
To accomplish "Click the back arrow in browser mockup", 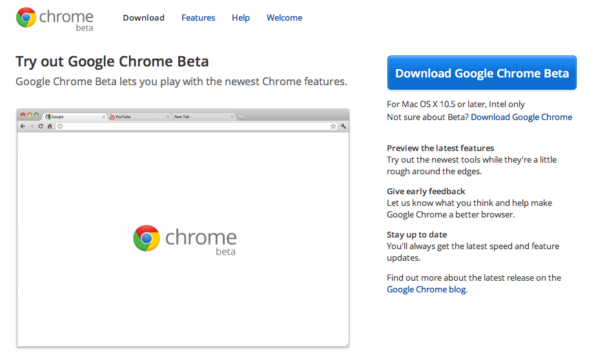I will [x=23, y=126].
